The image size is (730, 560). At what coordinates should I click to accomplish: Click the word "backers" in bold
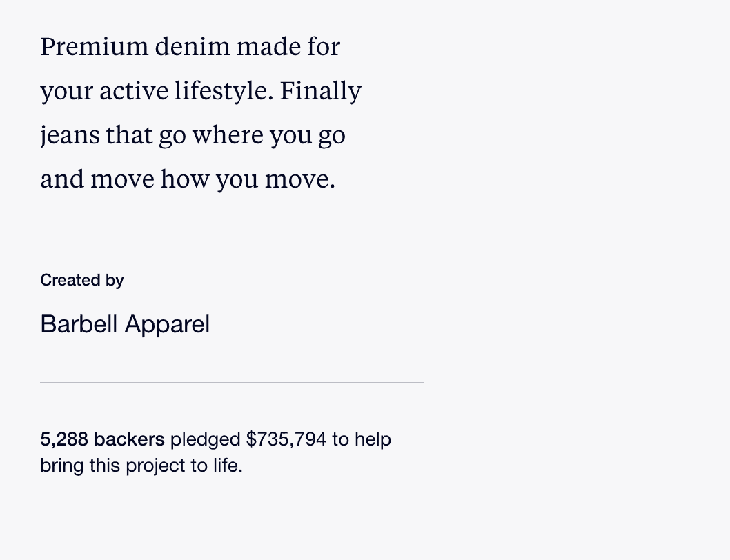[x=129, y=439]
